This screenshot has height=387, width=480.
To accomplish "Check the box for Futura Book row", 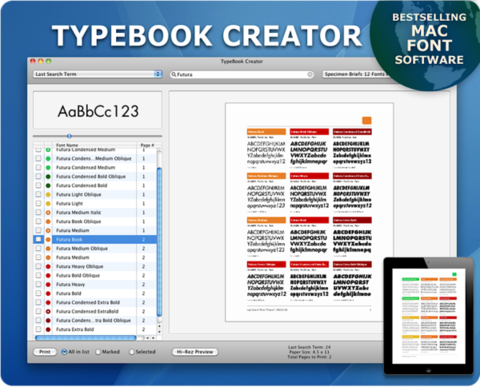I will click(38, 239).
